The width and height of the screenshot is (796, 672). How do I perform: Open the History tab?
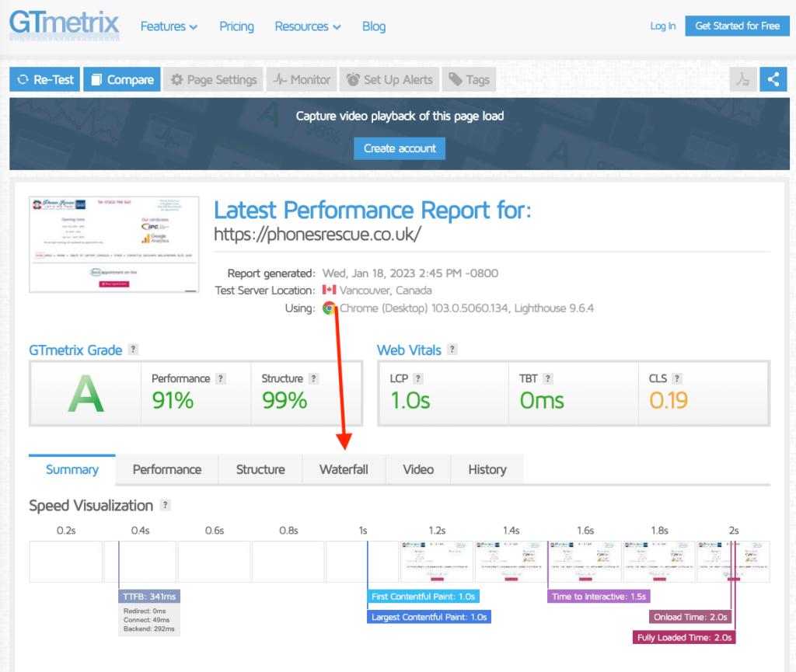pyautogui.click(x=487, y=470)
